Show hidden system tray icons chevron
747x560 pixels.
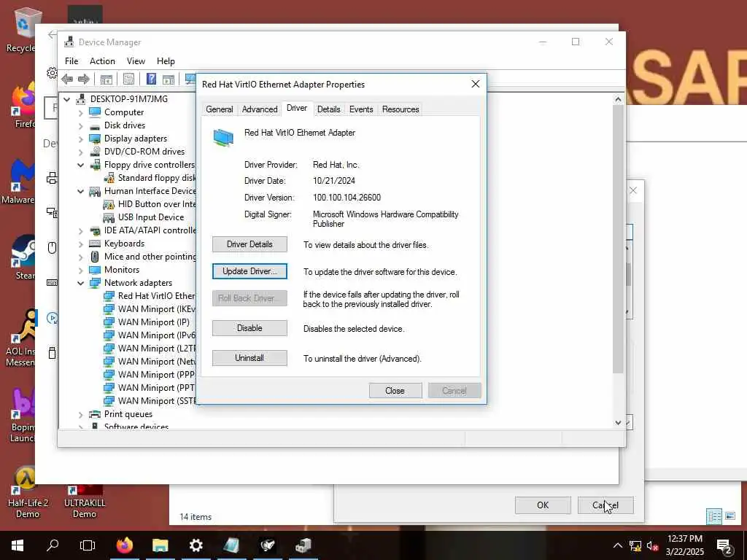click(617, 545)
